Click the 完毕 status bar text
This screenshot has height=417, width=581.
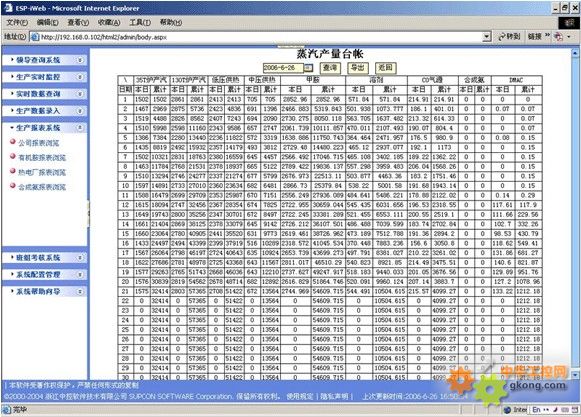[x=19, y=410]
